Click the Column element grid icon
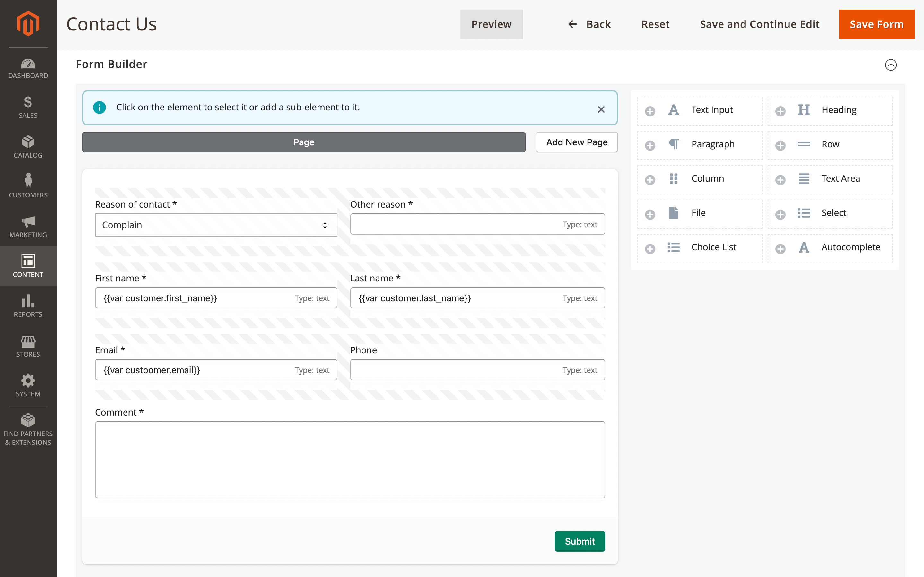The width and height of the screenshot is (924, 577). coord(674,179)
